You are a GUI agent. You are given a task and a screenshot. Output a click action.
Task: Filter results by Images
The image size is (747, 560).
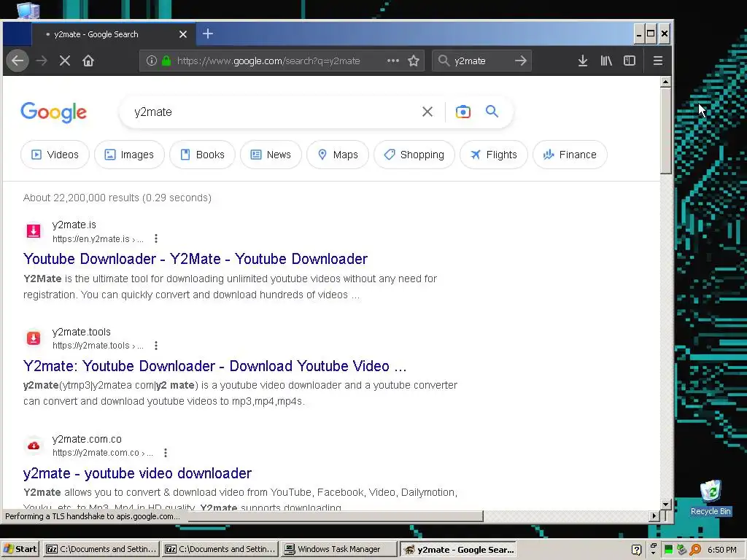click(129, 155)
